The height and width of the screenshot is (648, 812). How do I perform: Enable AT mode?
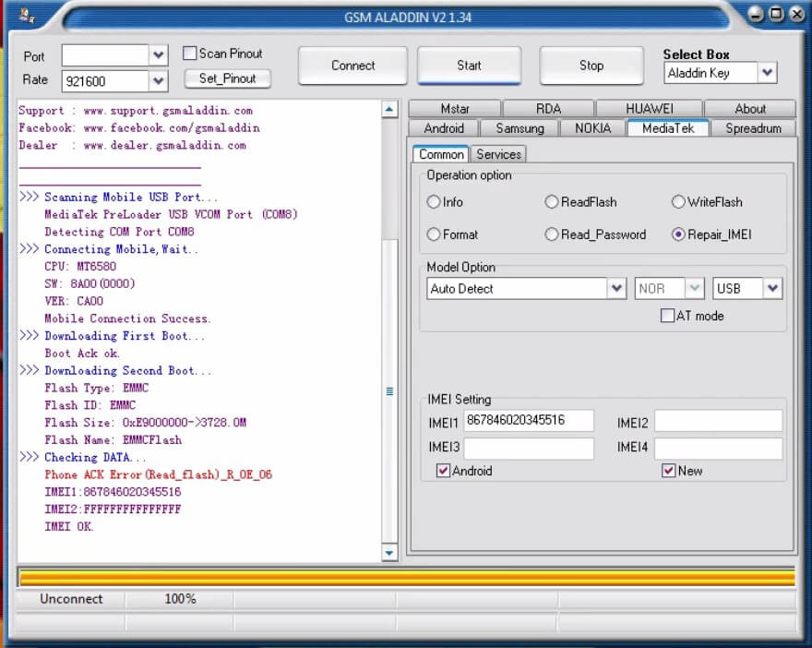[666, 316]
